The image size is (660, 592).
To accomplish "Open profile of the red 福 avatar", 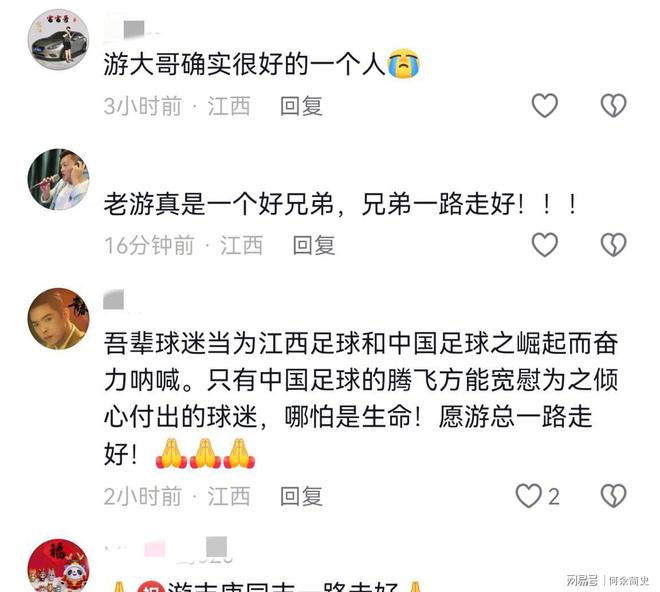I will (59, 565).
